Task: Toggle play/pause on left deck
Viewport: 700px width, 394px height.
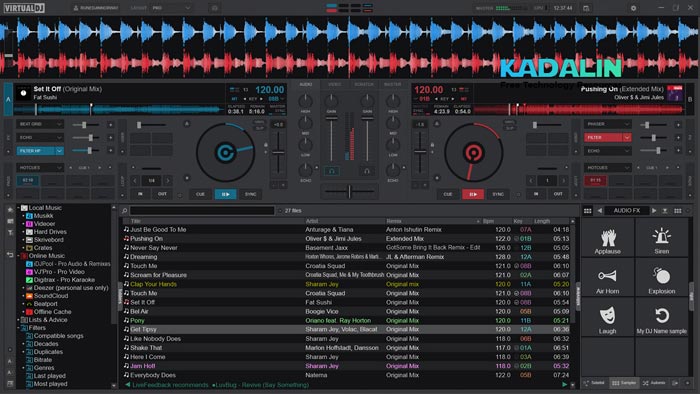Action: click(225, 194)
